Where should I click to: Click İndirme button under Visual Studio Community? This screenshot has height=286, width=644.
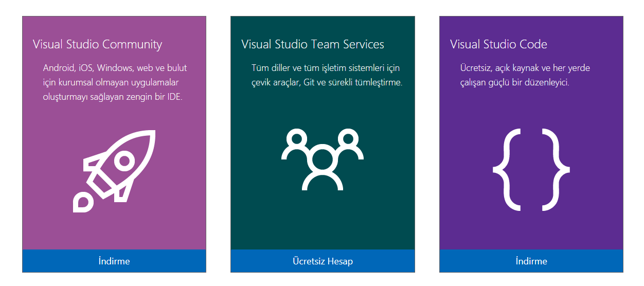(x=114, y=261)
